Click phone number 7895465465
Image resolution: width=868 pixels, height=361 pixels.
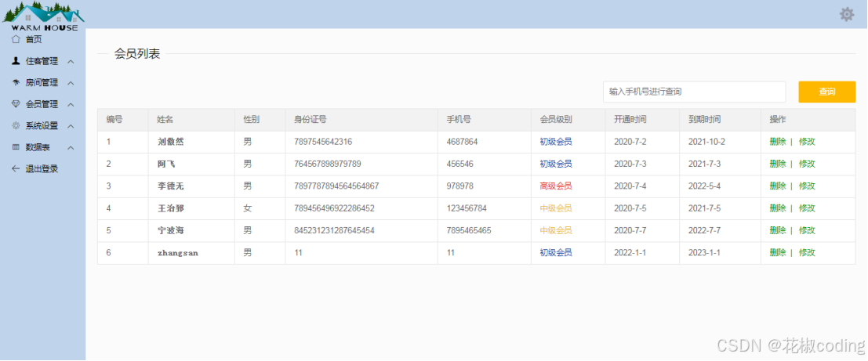pyautogui.click(x=468, y=230)
